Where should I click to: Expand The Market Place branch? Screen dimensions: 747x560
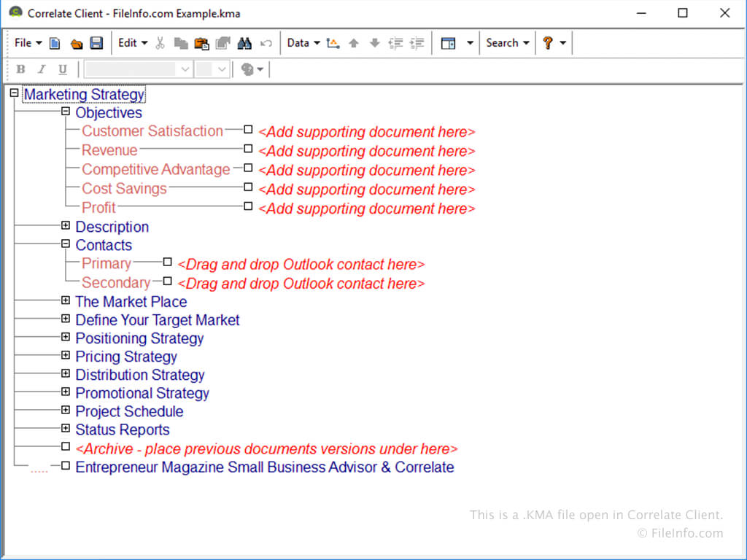[x=66, y=300]
